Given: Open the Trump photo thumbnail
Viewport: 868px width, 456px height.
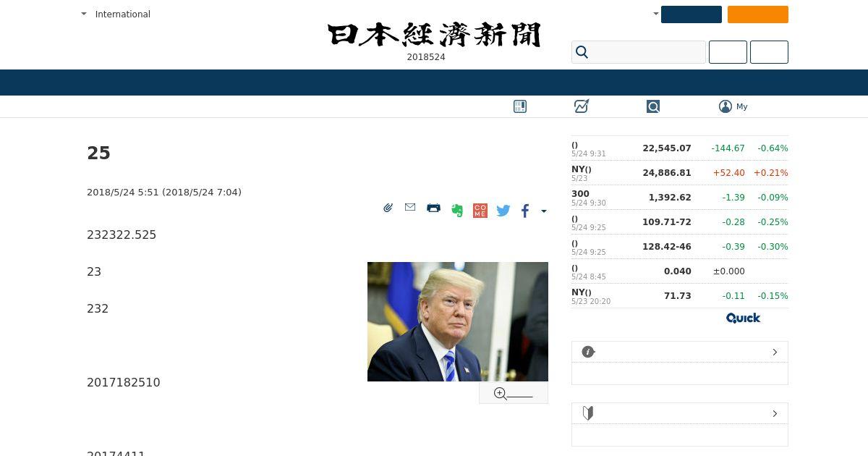Looking at the screenshot, I should coord(458,321).
